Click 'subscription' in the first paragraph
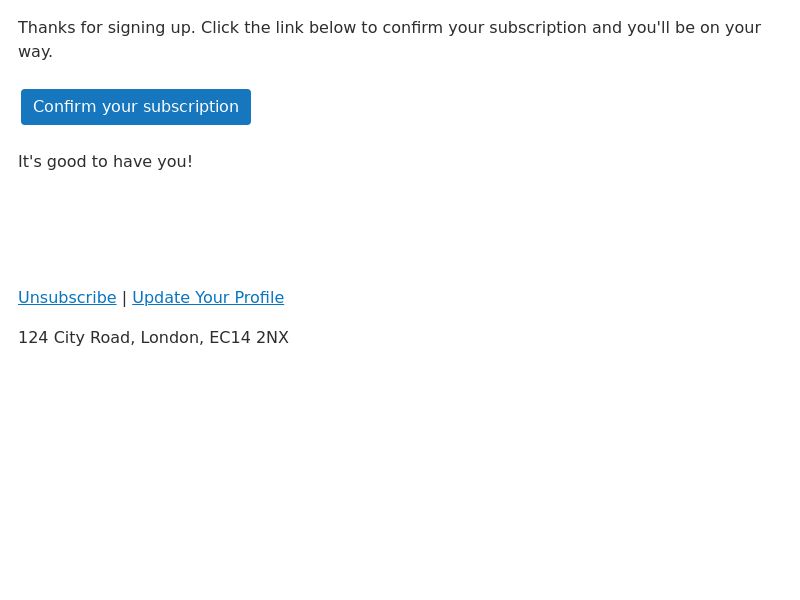 (x=538, y=28)
